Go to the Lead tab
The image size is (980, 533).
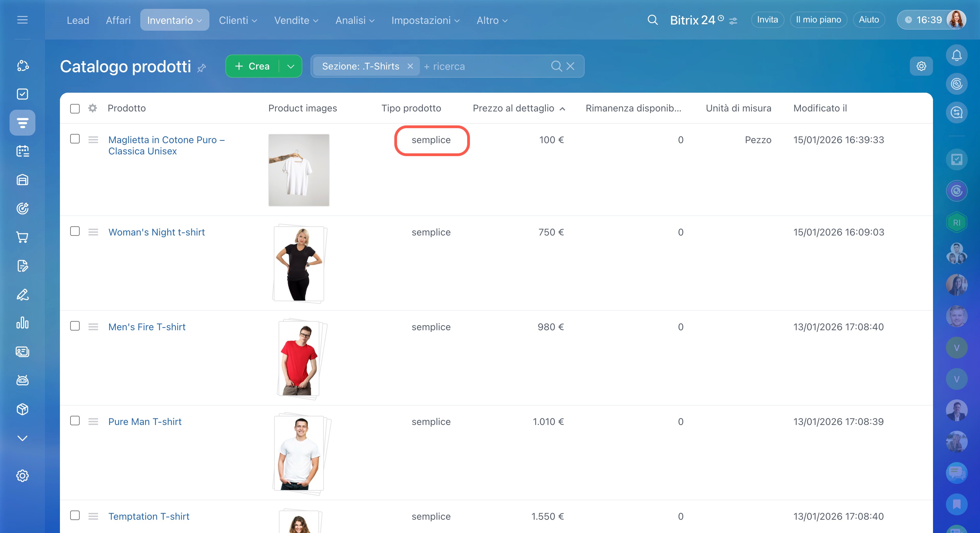pos(78,20)
